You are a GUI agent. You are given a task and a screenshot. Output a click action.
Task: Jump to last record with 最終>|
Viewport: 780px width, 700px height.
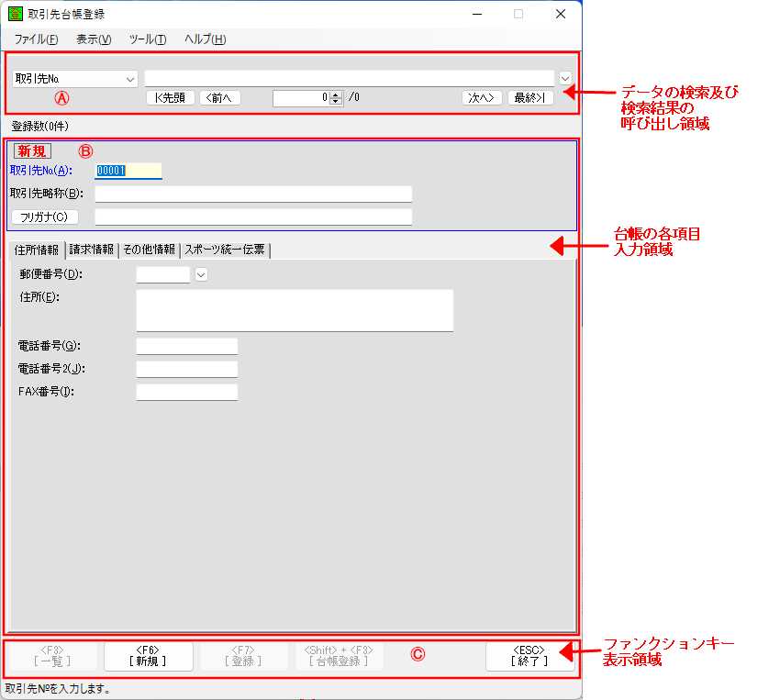coord(530,98)
